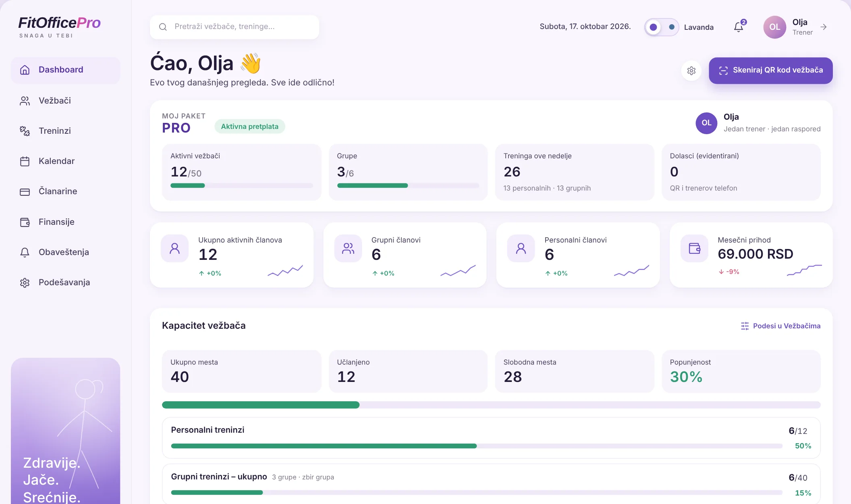
Task: Open Podesi u Vežbačima link
Action: tap(780, 326)
